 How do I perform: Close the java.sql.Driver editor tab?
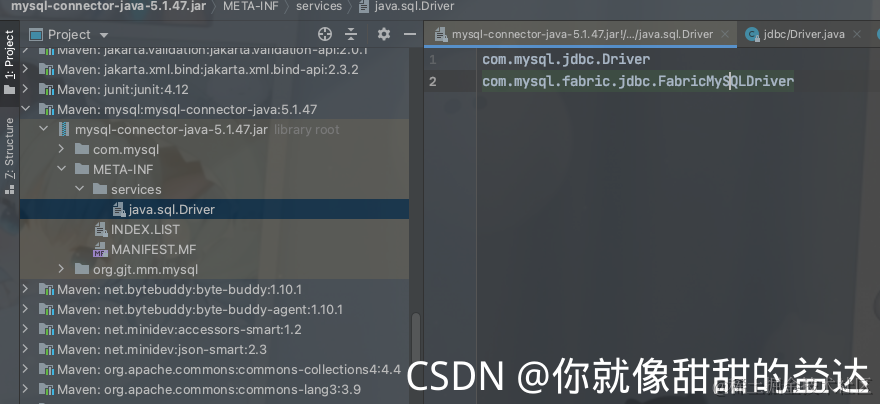tap(725, 34)
